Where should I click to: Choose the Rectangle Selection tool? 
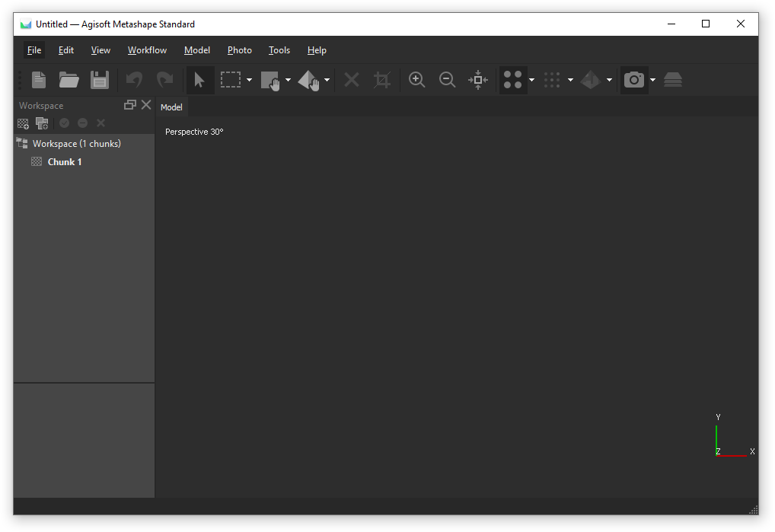[231, 79]
